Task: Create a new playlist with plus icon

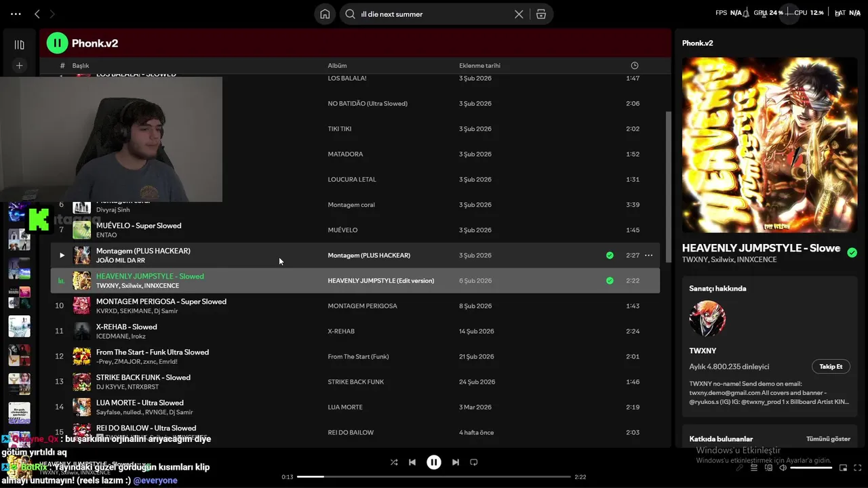Action: pyautogui.click(x=19, y=66)
